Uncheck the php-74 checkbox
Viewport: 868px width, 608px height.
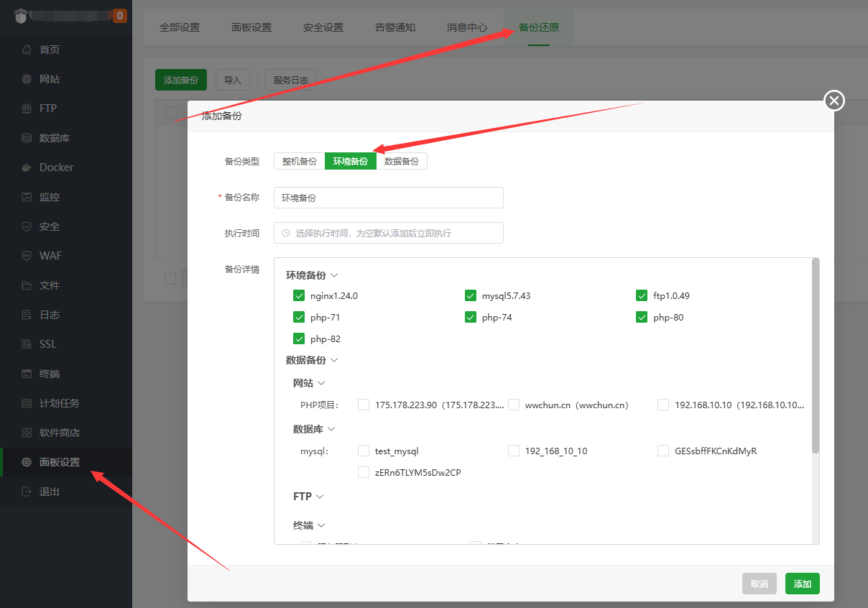pos(471,317)
